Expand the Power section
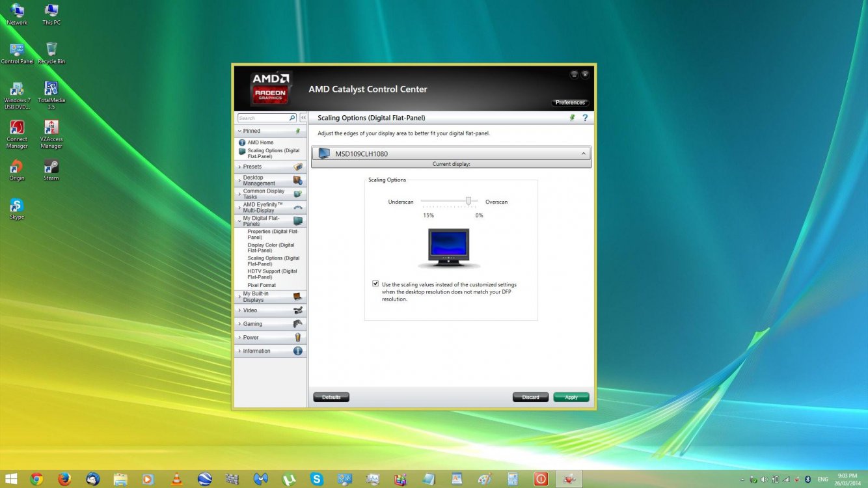Viewport: 868px width, 488px height. pyautogui.click(x=270, y=337)
